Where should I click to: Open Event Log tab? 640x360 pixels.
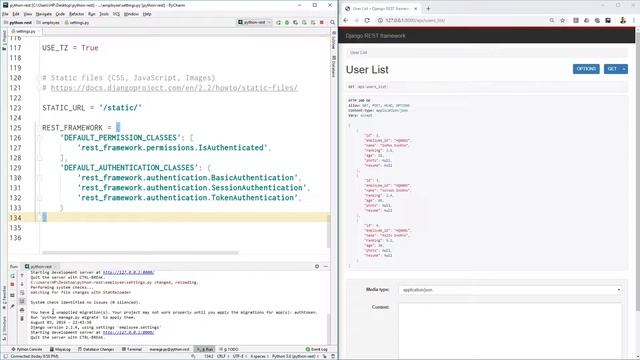[x=317, y=349]
